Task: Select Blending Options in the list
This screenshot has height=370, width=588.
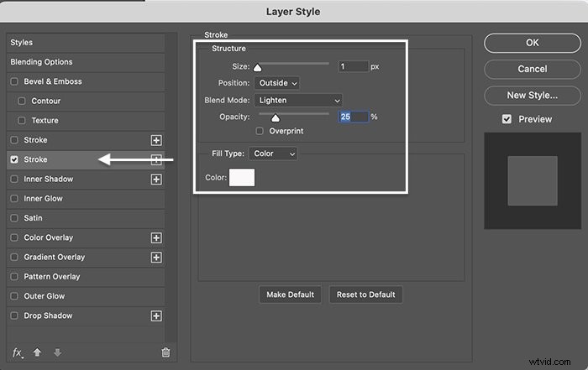Action: coord(86,62)
